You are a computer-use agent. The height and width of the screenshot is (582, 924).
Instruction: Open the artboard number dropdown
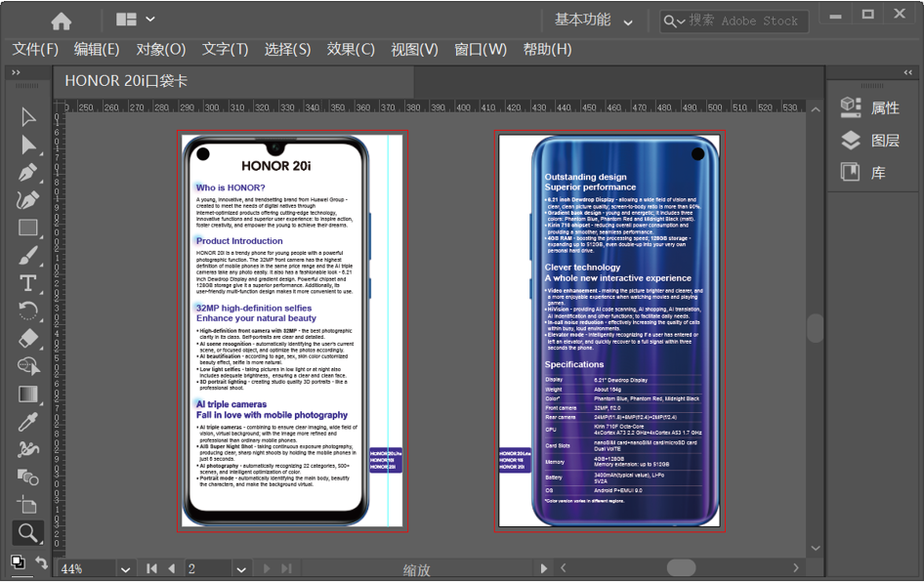[241, 569]
